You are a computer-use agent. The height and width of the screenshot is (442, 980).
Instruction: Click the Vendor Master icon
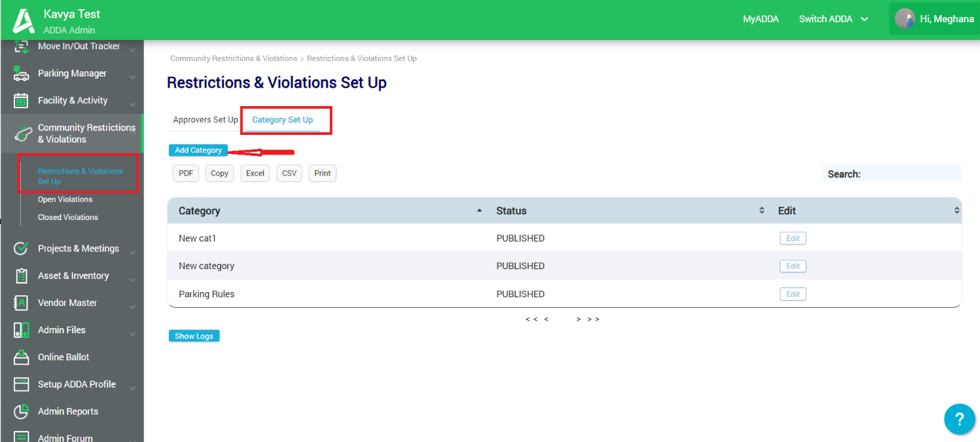pyautogui.click(x=22, y=303)
